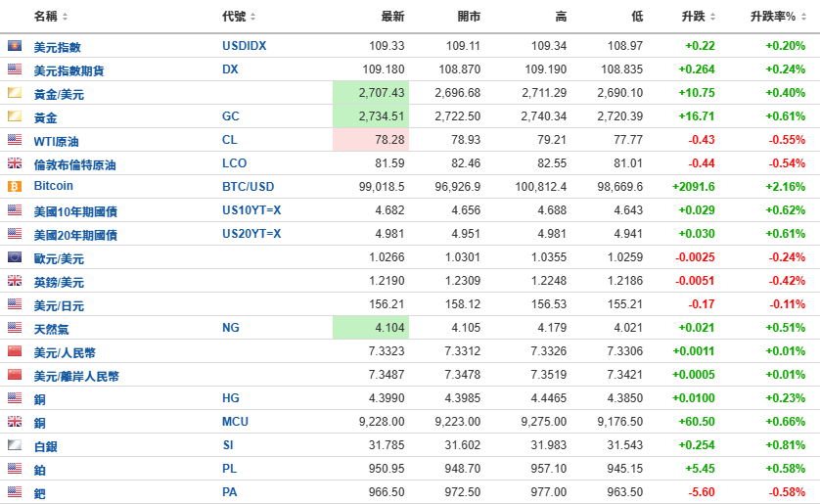820x504 pixels.
Task: Click the red highlighted 78.28 price cell
Action: 371,140
